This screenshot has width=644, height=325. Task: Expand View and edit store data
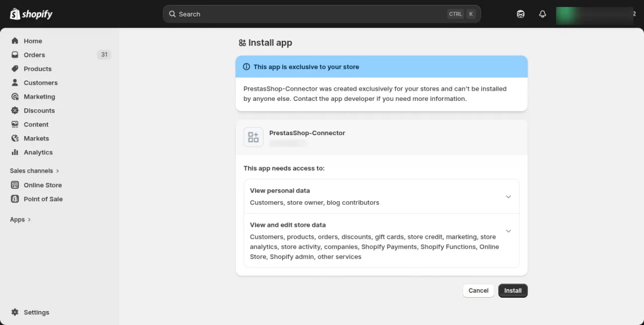coord(508,231)
